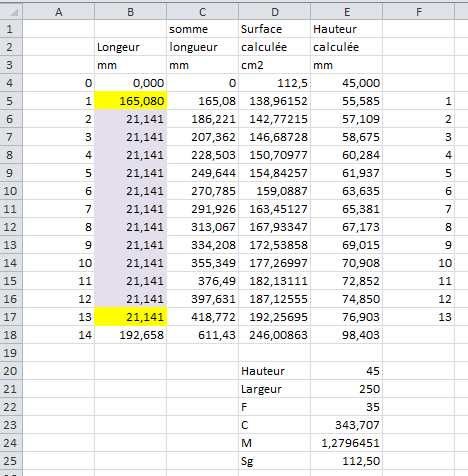Click cell with value 63,635
The width and height of the screenshot is (468, 476).
pyautogui.click(x=346, y=191)
